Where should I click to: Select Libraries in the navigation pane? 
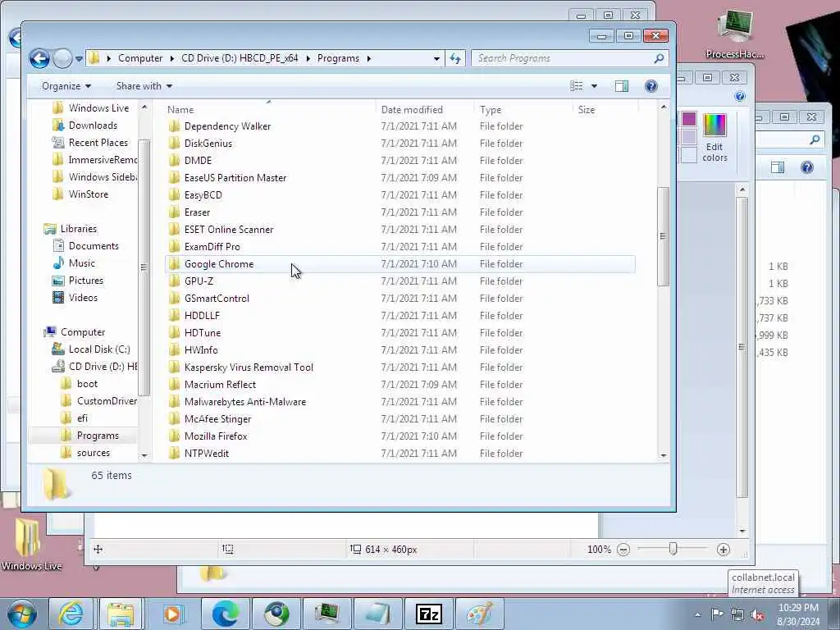click(x=78, y=229)
